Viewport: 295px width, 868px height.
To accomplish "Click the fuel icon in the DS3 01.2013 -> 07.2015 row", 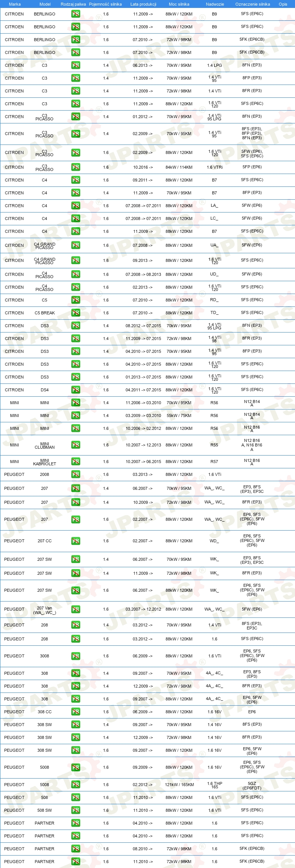I will tap(75, 377).
